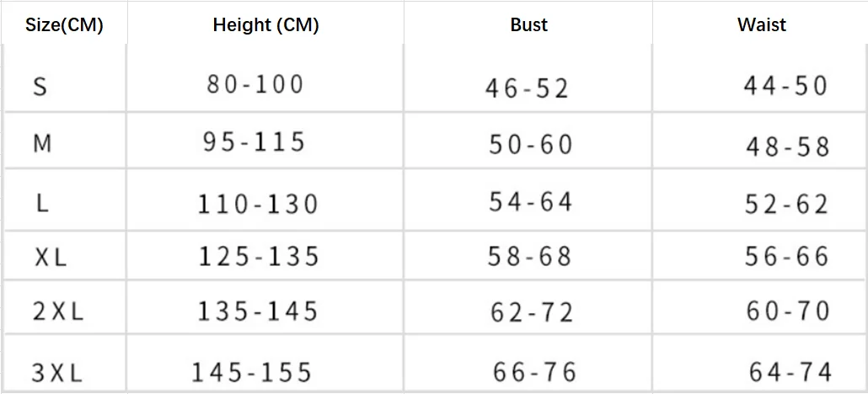This screenshot has height=394, width=868.
Task: Select the 44-50 waist value
Action: [785, 86]
